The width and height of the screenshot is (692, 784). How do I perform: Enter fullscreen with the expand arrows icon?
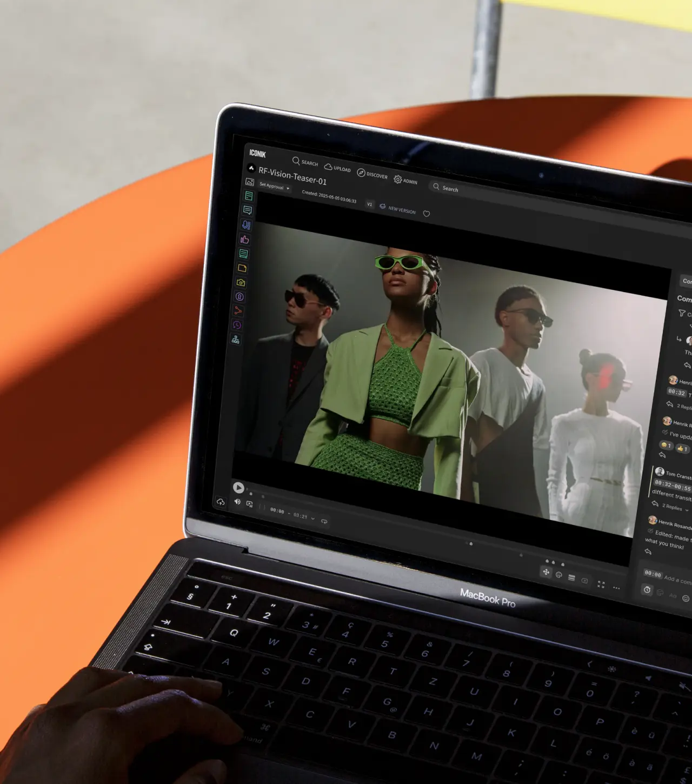pos(601,584)
